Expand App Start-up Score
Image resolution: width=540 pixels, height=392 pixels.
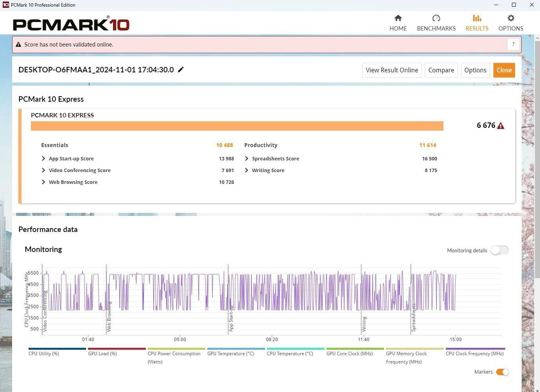[43, 158]
